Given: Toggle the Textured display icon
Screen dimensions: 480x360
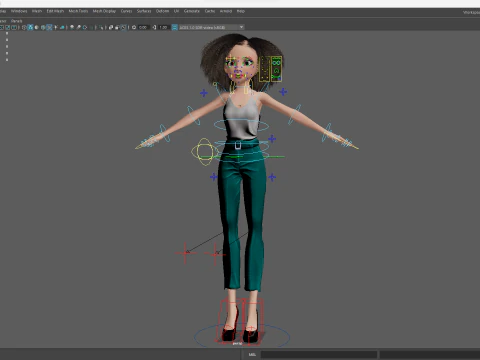Looking at the screenshot, I should tap(50, 27).
